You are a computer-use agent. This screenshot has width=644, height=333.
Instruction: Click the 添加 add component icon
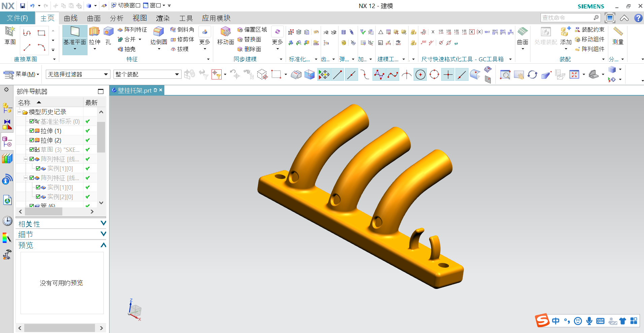click(566, 32)
